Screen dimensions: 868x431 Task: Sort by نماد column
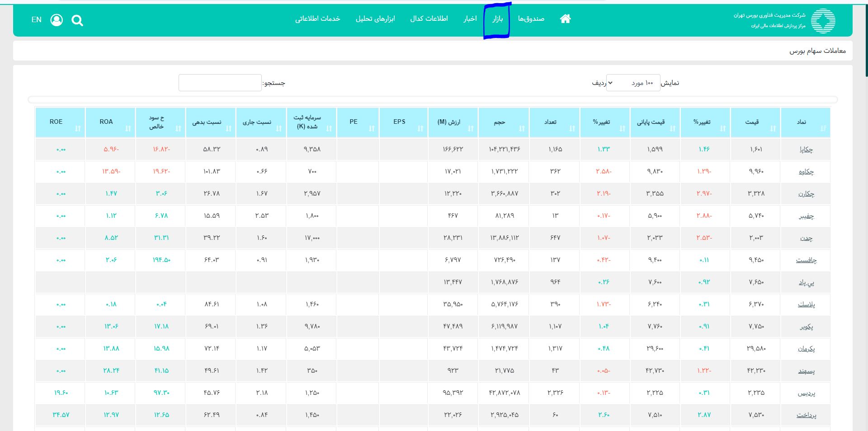pos(806,122)
